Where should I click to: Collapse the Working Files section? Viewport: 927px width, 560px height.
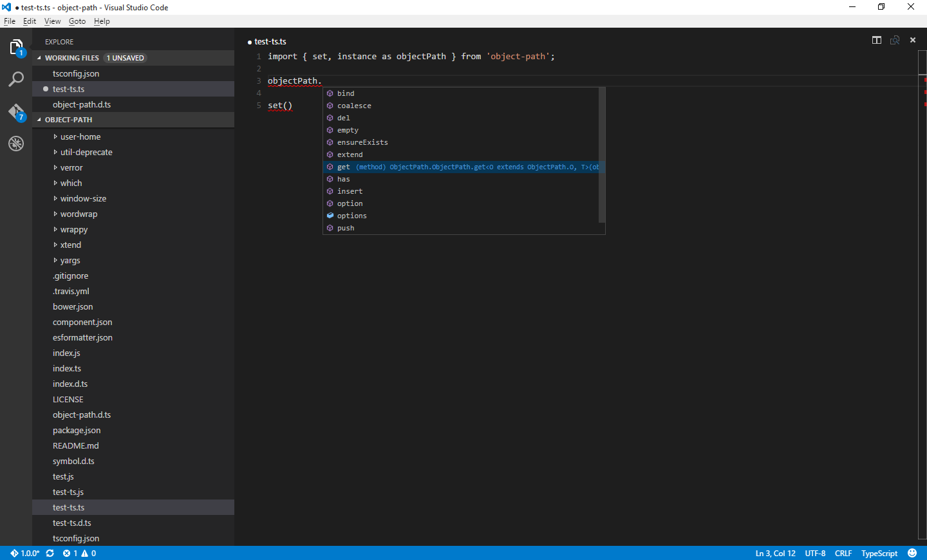pyautogui.click(x=39, y=58)
